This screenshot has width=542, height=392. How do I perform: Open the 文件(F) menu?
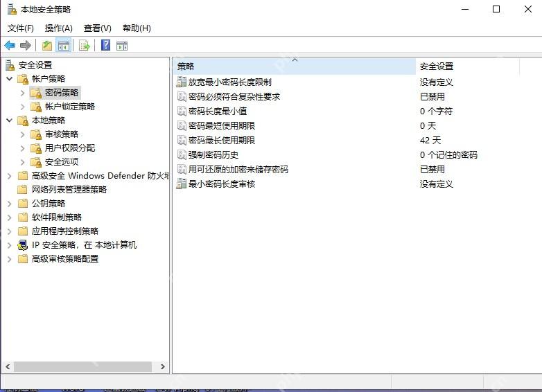[20, 28]
